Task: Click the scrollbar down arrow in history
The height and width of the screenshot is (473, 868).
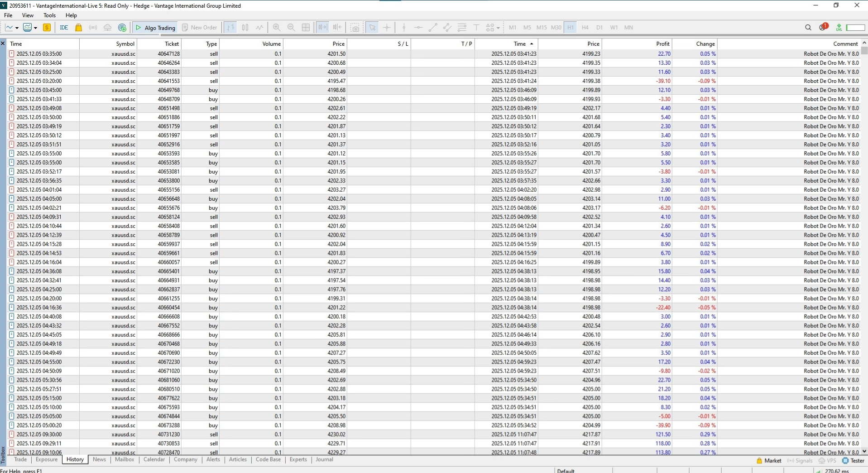Action: (x=864, y=451)
